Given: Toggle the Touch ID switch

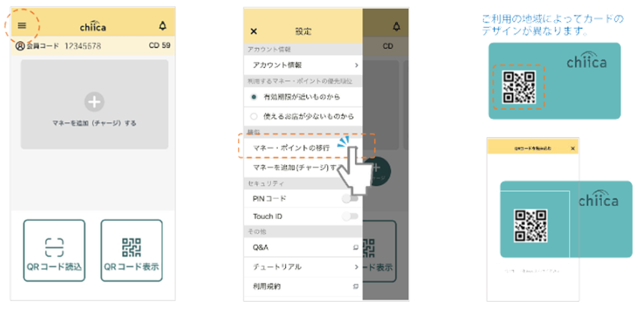Looking at the screenshot, I should pos(350,216).
